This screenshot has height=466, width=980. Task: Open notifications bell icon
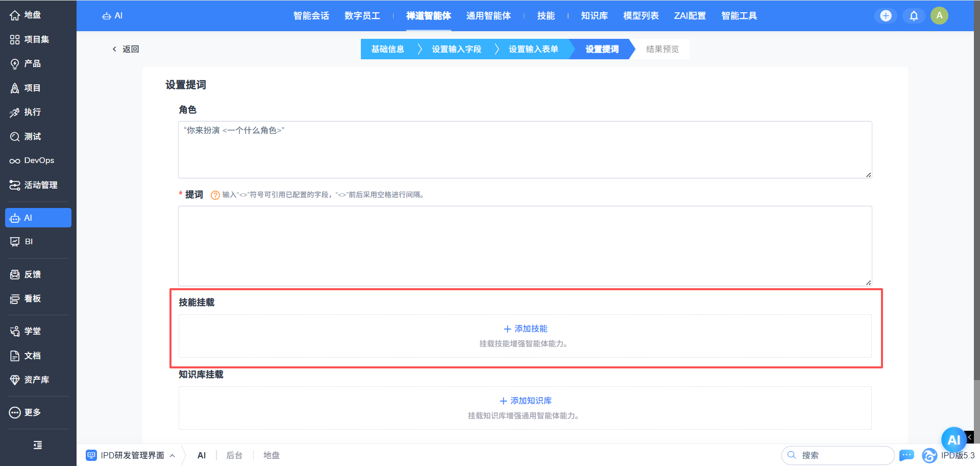click(914, 16)
